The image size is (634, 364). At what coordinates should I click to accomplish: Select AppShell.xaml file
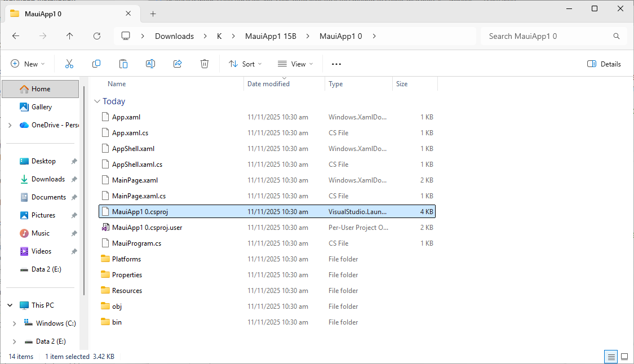point(267,148)
